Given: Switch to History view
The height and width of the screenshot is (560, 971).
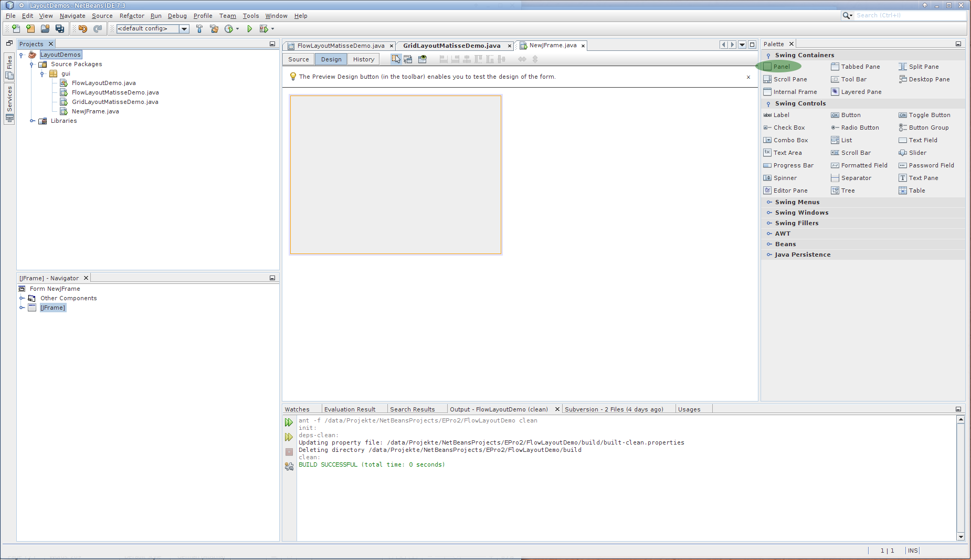Looking at the screenshot, I should click(364, 59).
